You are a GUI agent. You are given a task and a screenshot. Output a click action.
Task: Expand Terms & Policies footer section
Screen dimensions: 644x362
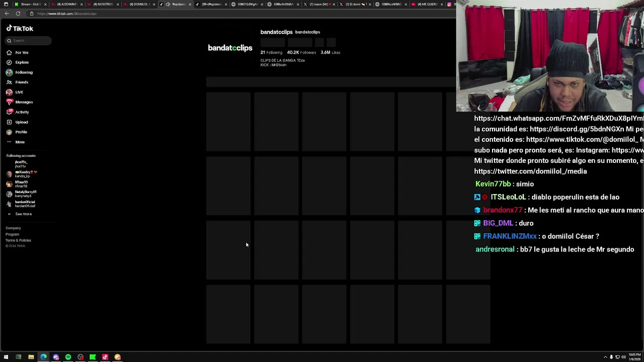(18, 240)
